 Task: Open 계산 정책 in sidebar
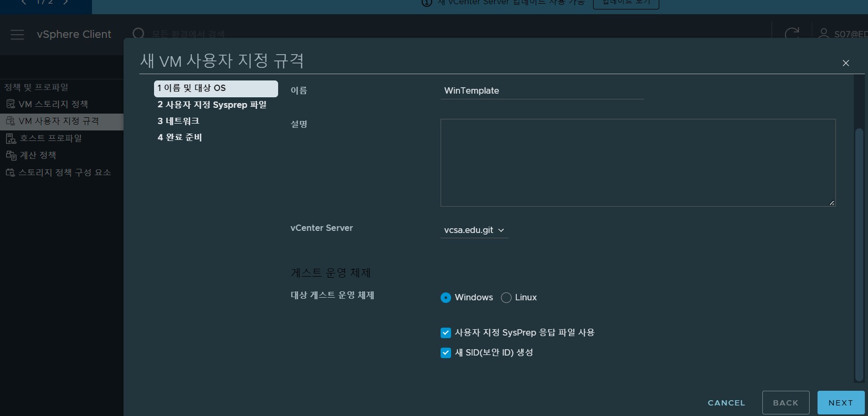38,155
